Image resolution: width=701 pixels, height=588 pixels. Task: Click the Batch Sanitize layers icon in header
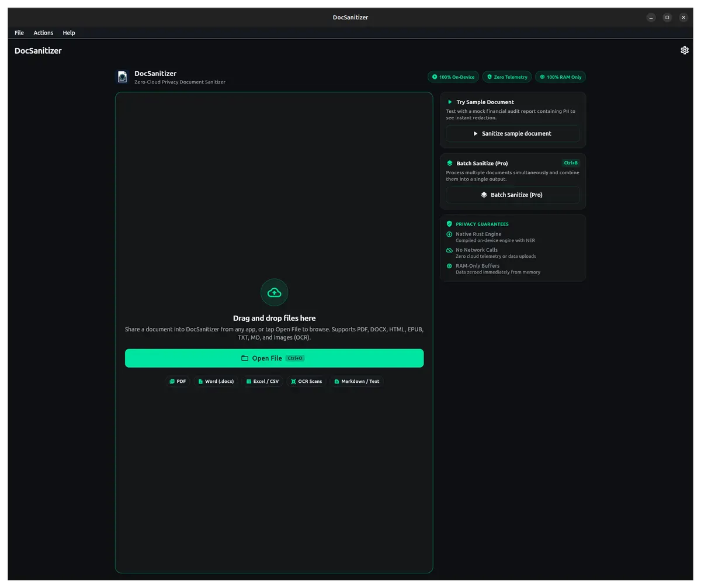point(449,163)
